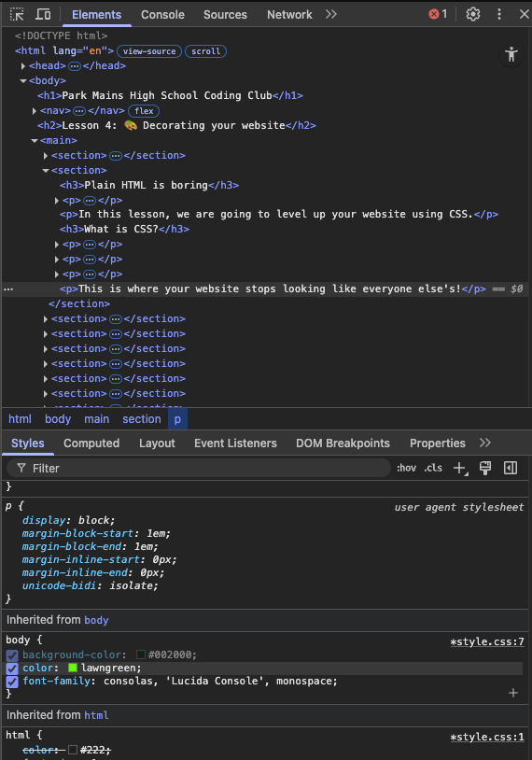Switch to the Console tab

pos(162,15)
